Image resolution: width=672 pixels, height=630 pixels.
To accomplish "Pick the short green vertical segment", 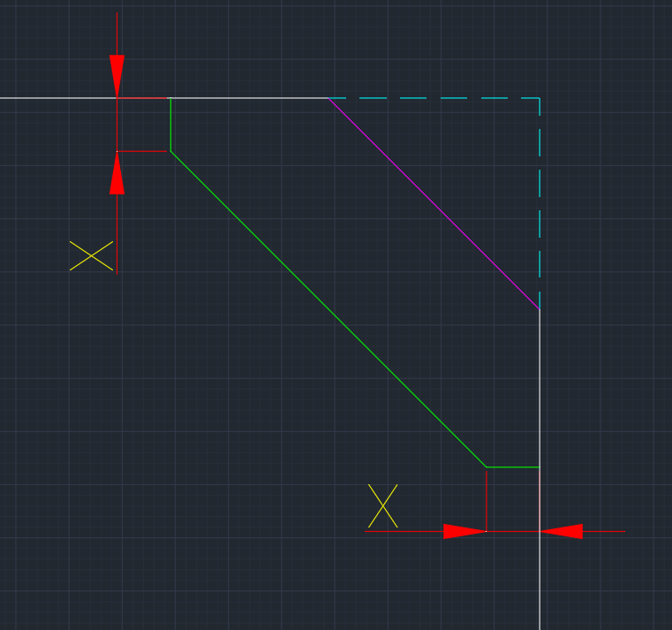I will pyautogui.click(x=170, y=125).
